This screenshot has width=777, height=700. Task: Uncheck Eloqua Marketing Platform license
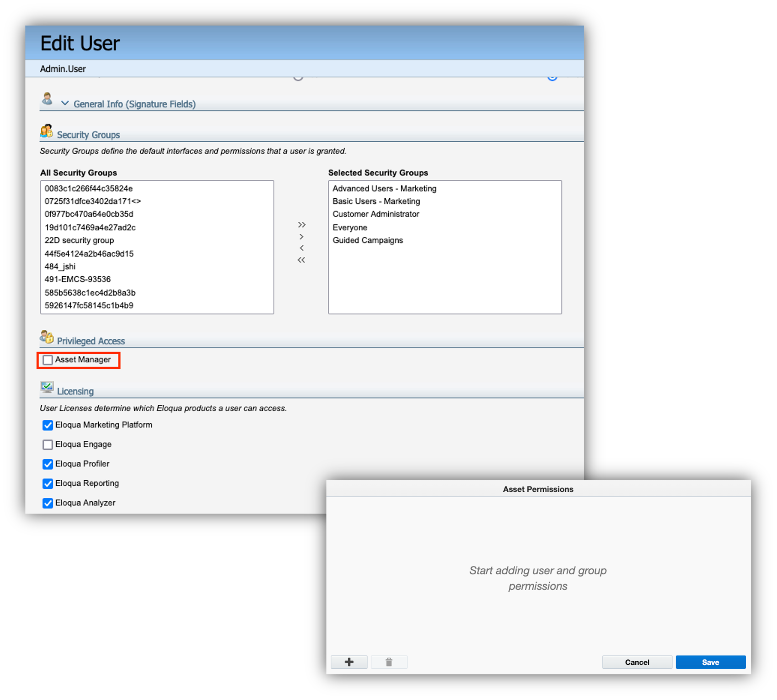point(48,425)
